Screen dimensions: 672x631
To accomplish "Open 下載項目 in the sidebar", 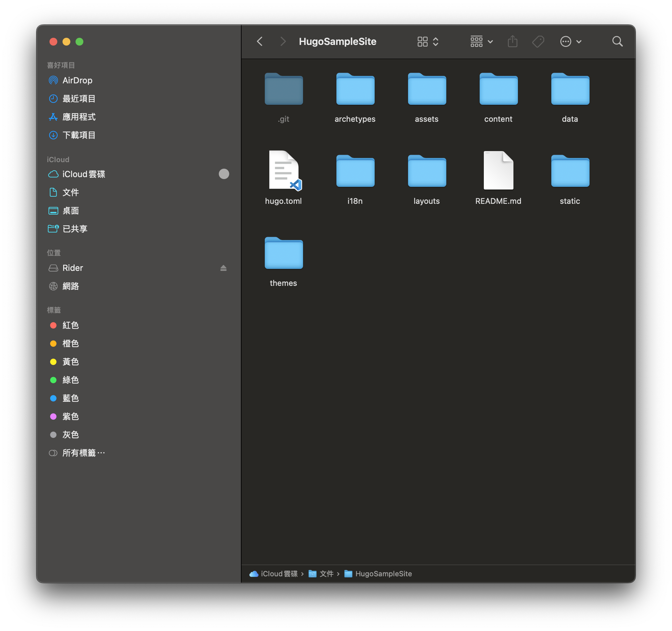I will [x=139, y=135].
